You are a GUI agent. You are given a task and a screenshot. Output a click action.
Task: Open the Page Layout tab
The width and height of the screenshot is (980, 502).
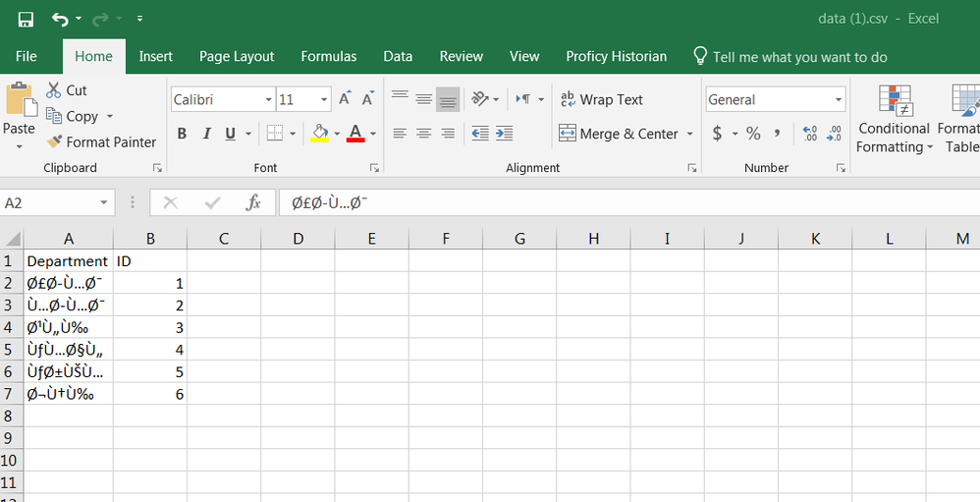[237, 56]
